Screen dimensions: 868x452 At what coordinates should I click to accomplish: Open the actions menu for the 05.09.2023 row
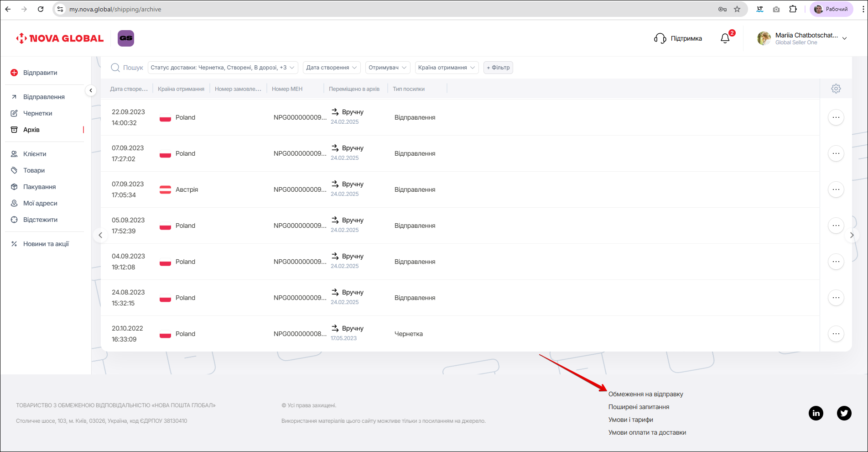click(836, 226)
